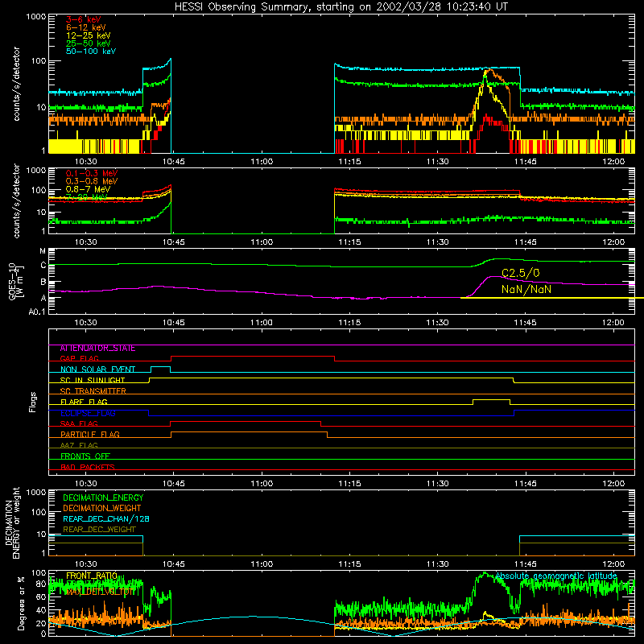Select the NON_SOLAR_EVENT flag label
Screen dimensions: 644x644
pyautogui.click(x=97, y=369)
